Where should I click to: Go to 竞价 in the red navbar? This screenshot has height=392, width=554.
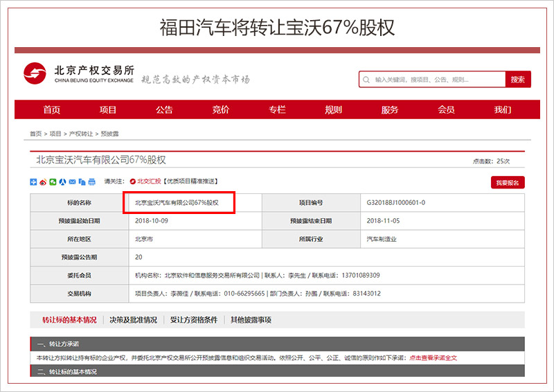pyautogui.click(x=221, y=110)
